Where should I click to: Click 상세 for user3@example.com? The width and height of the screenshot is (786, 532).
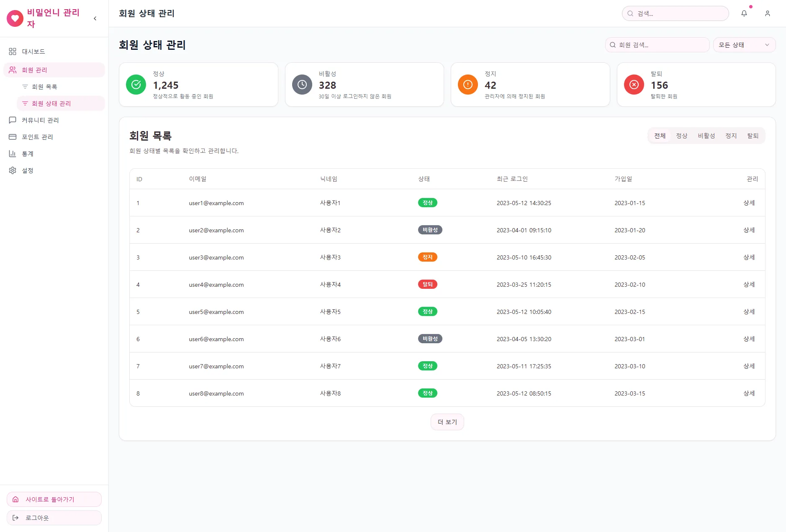tap(749, 257)
